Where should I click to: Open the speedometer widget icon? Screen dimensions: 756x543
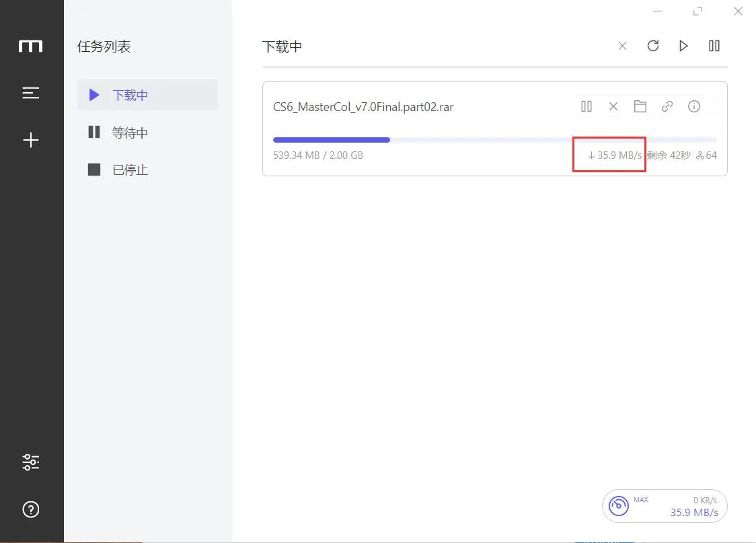click(x=619, y=506)
